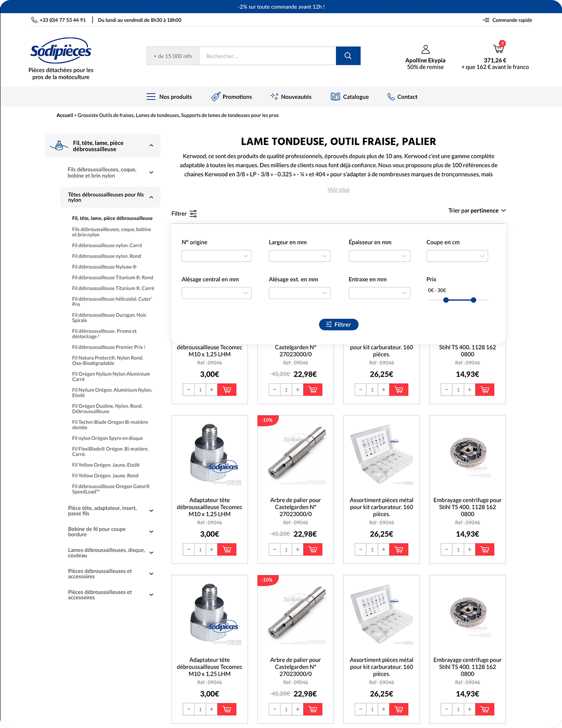
Task: Expand Lames débroussailleuses, disque, couteau section
Action: point(151,553)
